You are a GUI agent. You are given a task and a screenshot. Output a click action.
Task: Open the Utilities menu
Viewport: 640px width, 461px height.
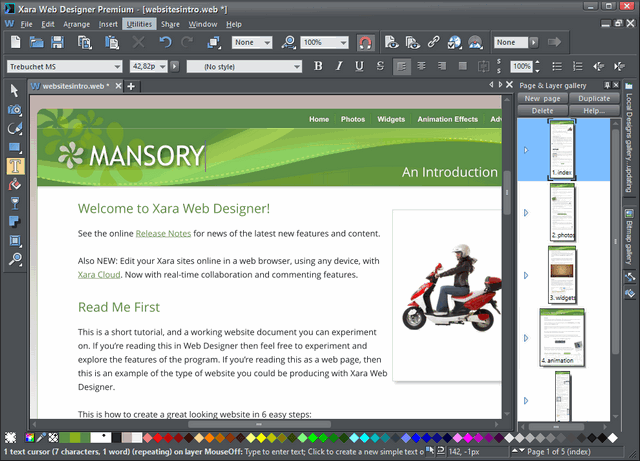139,23
